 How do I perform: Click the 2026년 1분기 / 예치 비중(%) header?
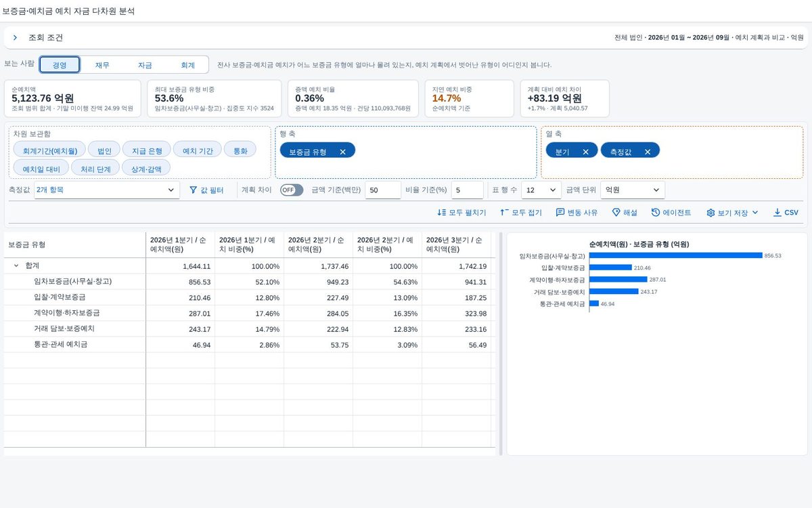click(x=249, y=245)
